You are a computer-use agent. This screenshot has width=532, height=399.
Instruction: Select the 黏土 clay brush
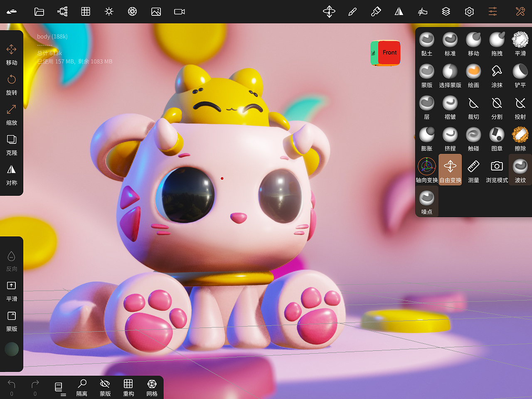[x=427, y=44]
